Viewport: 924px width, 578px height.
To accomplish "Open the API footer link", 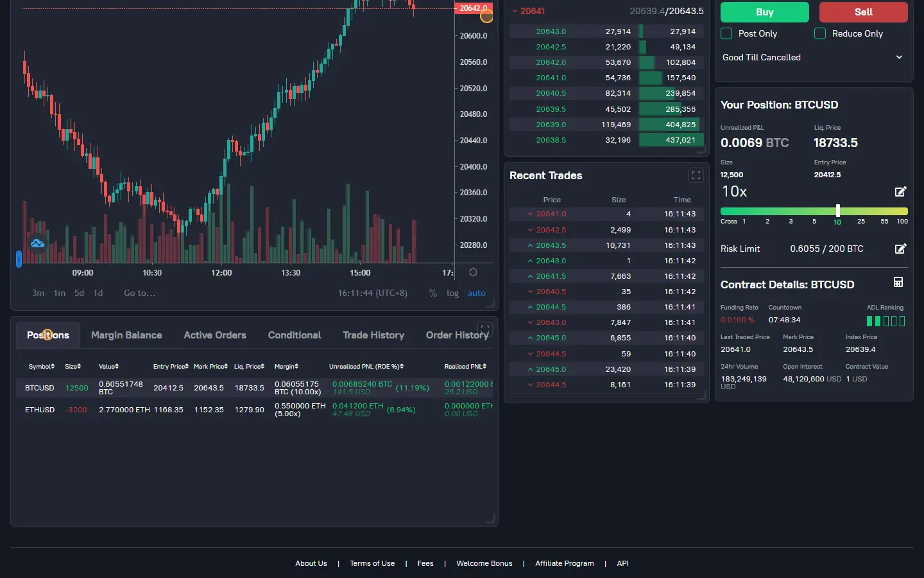I will pos(622,563).
